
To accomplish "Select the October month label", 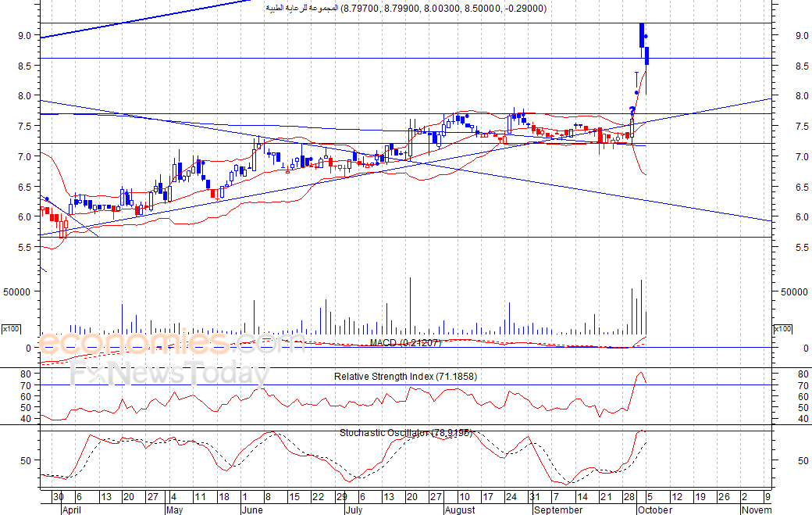I will (655, 510).
